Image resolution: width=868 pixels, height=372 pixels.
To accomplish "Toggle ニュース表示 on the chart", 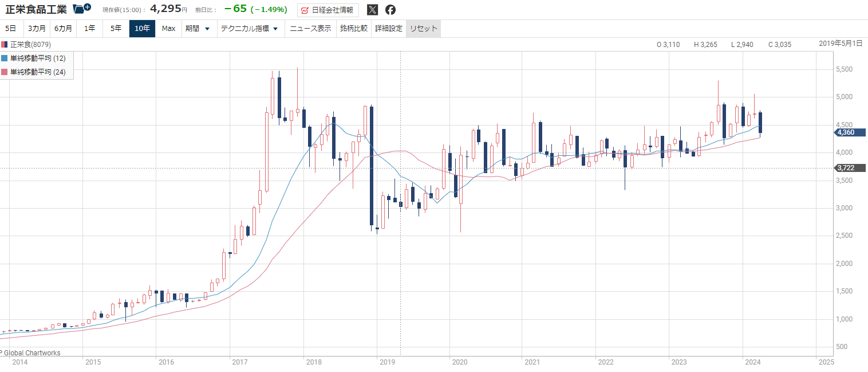I will [310, 29].
